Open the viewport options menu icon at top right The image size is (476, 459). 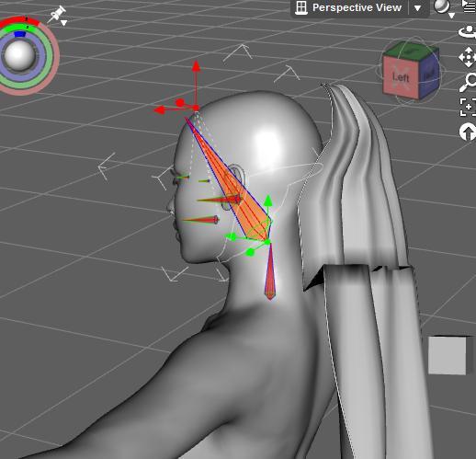tap(470, 6)
